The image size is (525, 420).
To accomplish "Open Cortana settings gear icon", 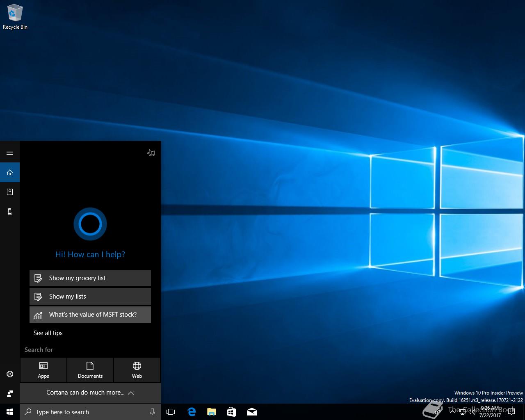I will [10, 374].
